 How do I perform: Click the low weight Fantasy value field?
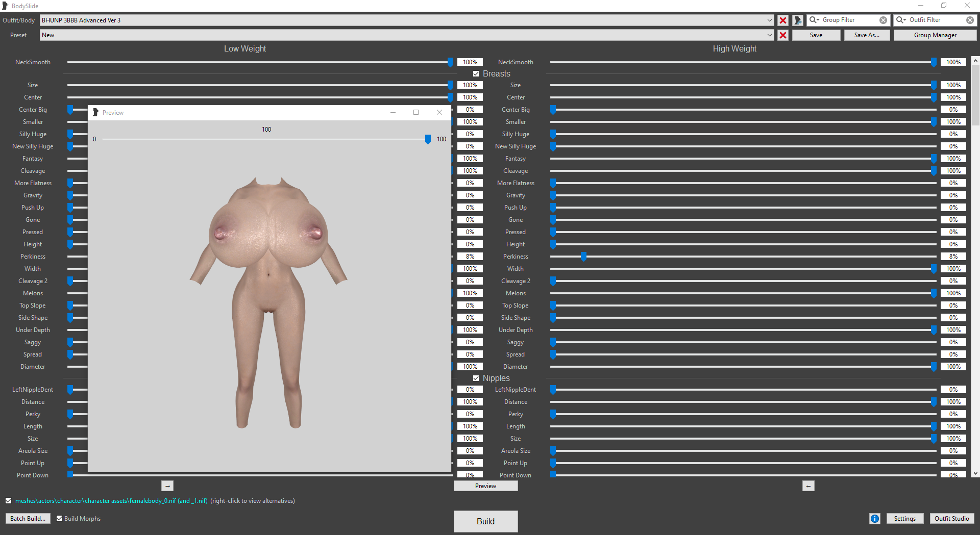(470, 159)
